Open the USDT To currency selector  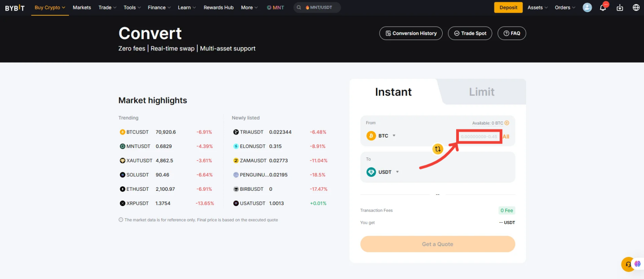(x=383, y=172)
